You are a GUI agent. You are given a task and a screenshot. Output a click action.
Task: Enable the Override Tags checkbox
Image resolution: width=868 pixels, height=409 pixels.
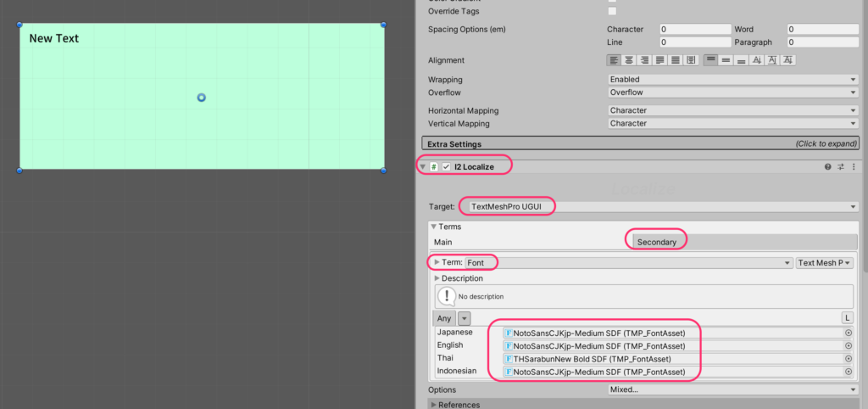click(x=613, y=11)
